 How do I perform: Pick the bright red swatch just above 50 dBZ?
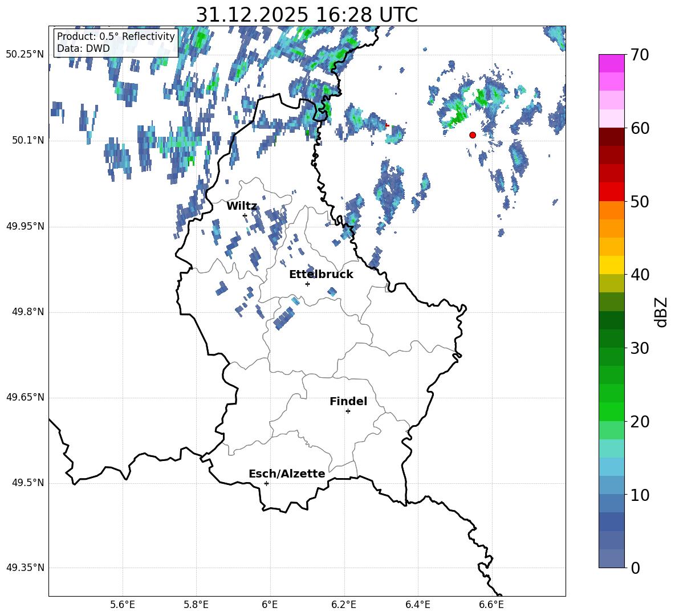pos(611,191)
